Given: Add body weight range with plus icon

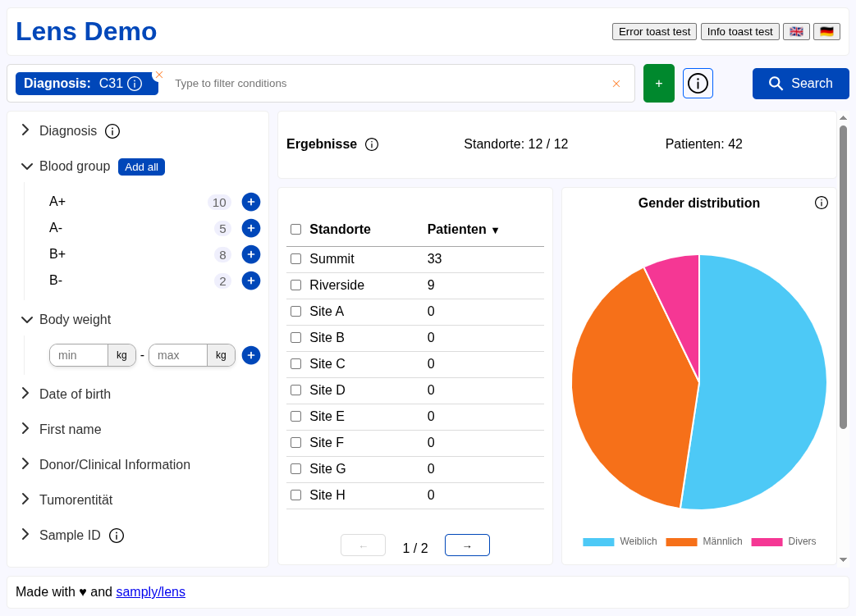Looking at the screenshot, I should point(251,355).
